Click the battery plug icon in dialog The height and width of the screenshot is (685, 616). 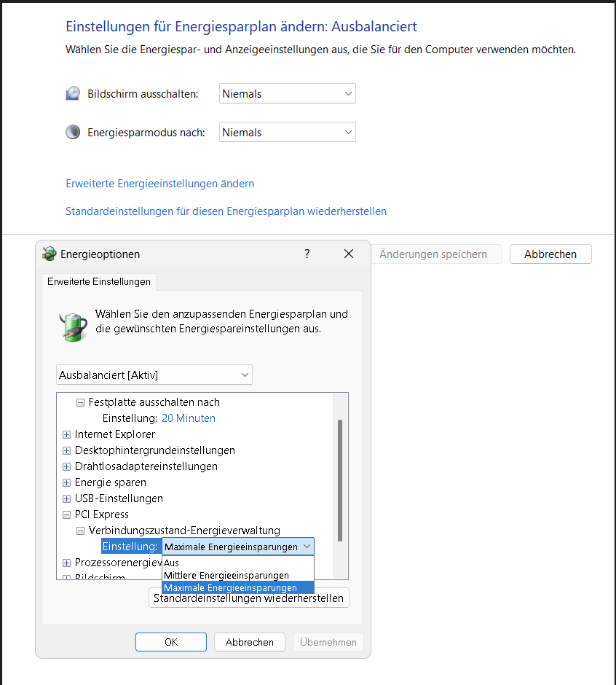(73, 326)
